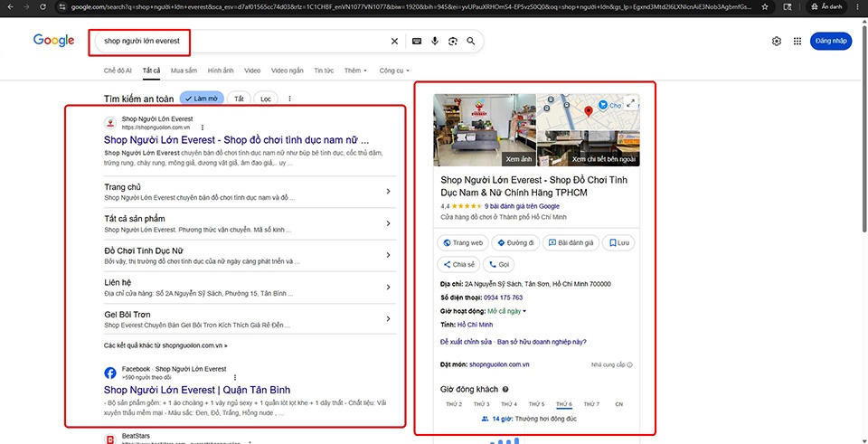The image size is (868, 444).
Task: Open Google settings gear icon
Action: pos(777,41)
